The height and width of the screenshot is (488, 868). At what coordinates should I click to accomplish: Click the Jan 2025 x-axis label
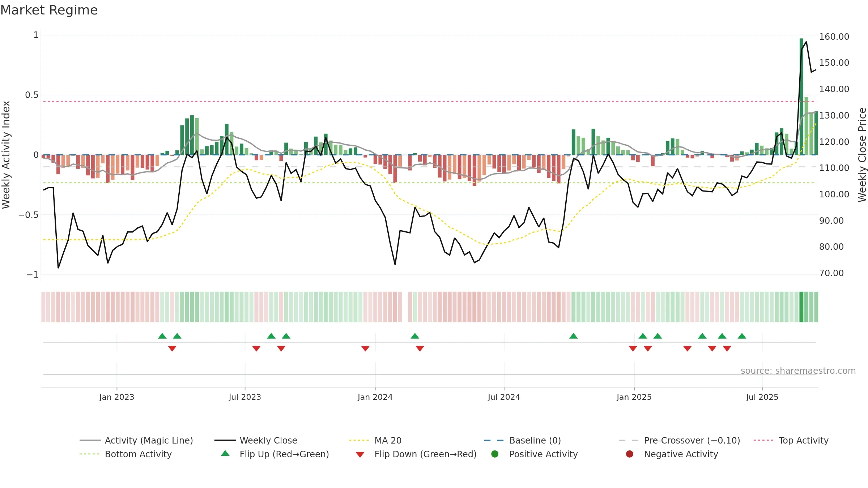(x=634, y=397)
